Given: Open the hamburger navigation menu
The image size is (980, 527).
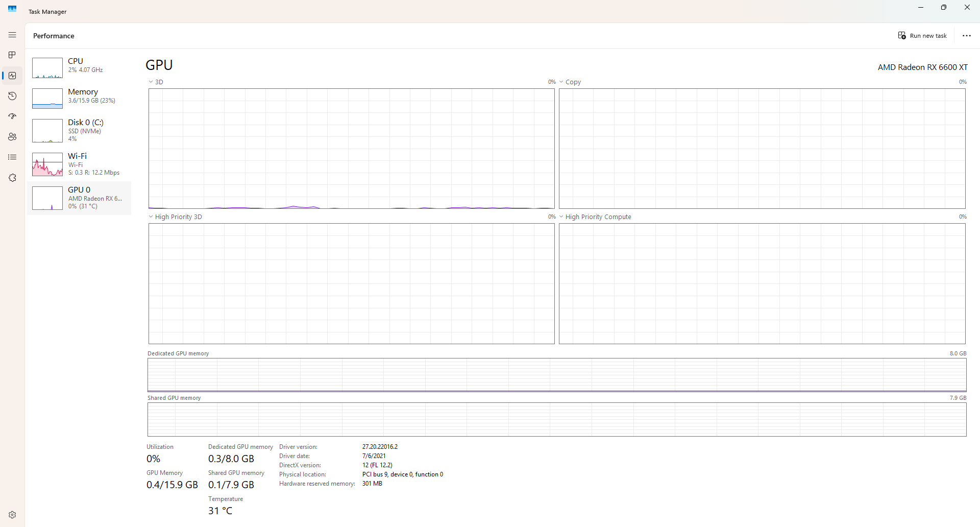Looking at the screenshot, I should click(x=12, y=35).
